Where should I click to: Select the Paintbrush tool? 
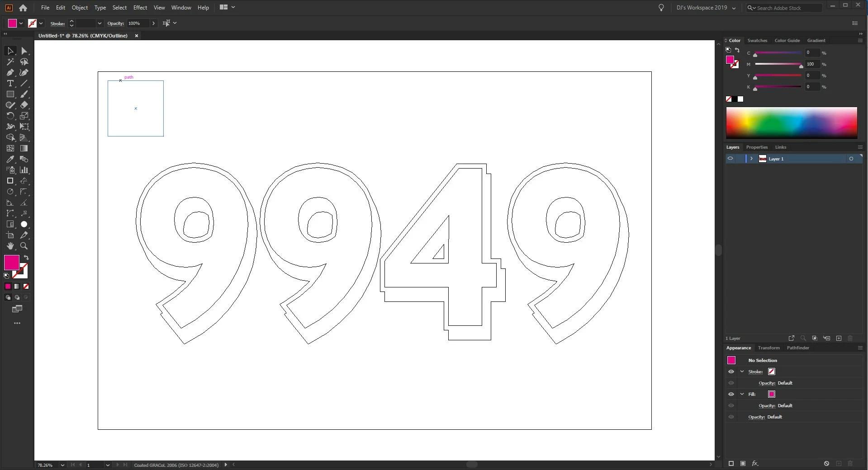[x=24, y=94]
